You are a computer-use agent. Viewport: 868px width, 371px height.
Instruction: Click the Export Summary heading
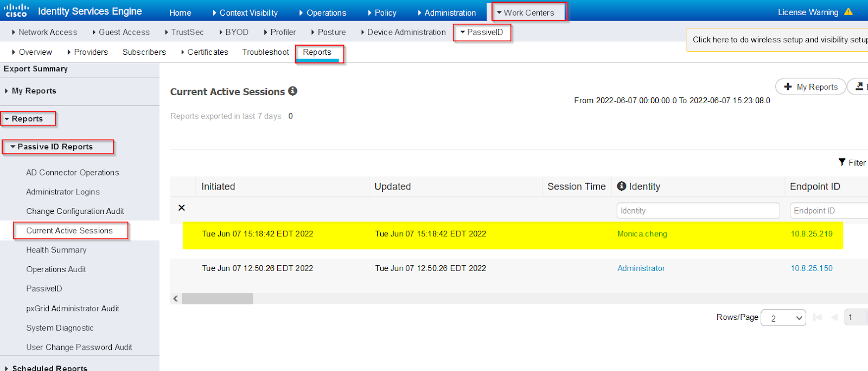pyautogui.click(x=36, y=69)
